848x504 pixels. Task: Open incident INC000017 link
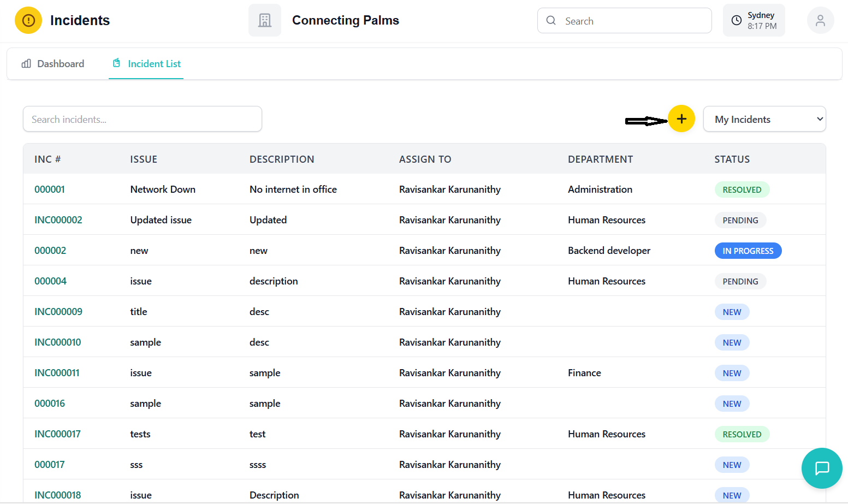pos(57,434)
